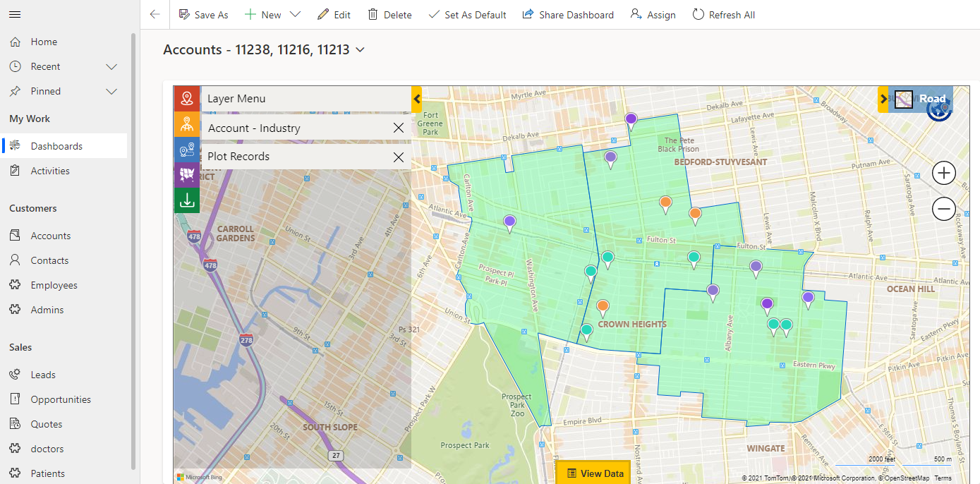The height and width of the screenshot is (484, 980).
Task: Toggle the Road map style panel arrow
Action: coord(883,99)
